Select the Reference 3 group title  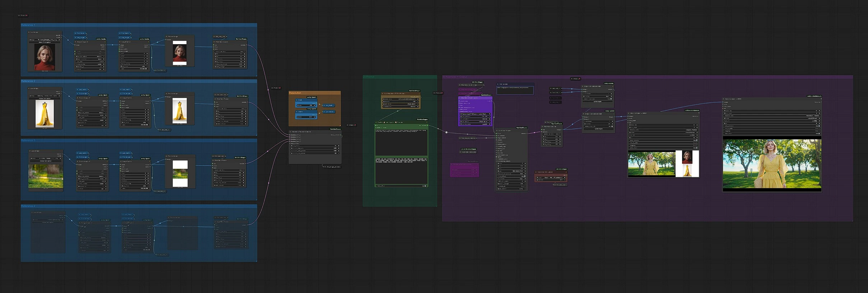pos(28,140)
